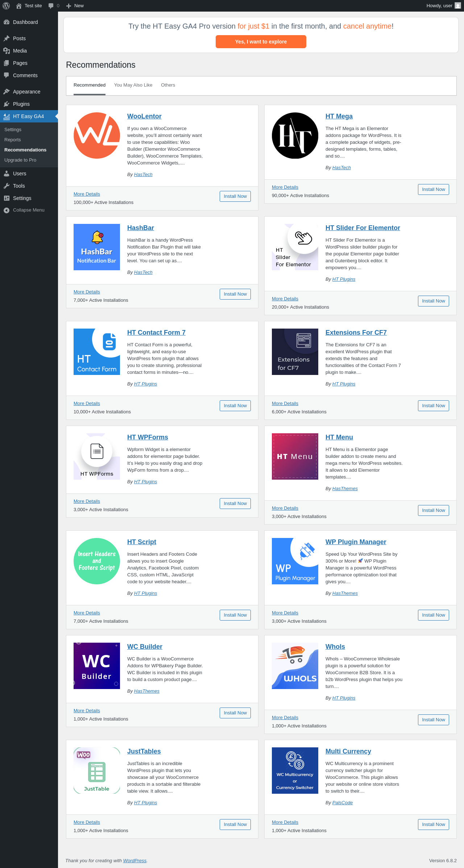Viewport: 464px width, 868px height.
Task: Click the WordPress logo in admin bar
Action: point(6,6)
